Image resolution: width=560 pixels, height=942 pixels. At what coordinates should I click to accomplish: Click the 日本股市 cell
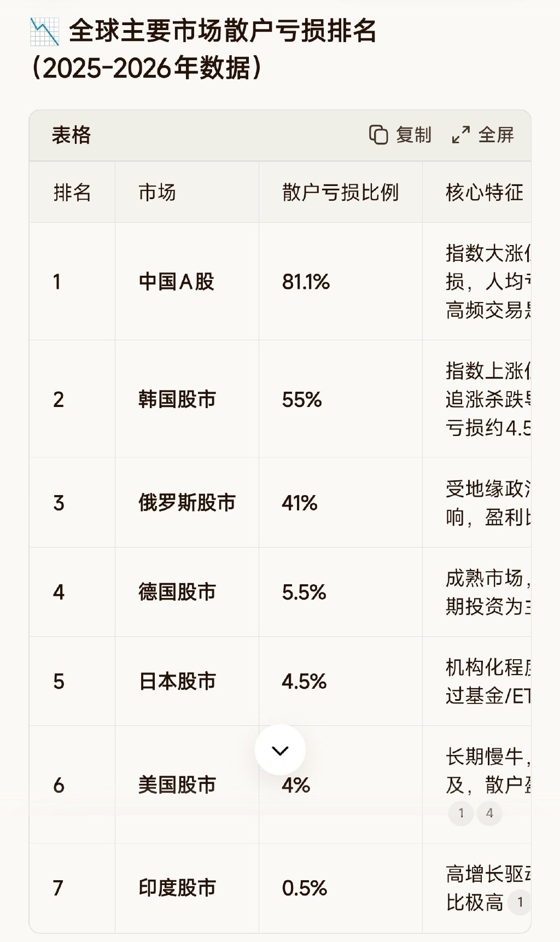coord(177,681)
